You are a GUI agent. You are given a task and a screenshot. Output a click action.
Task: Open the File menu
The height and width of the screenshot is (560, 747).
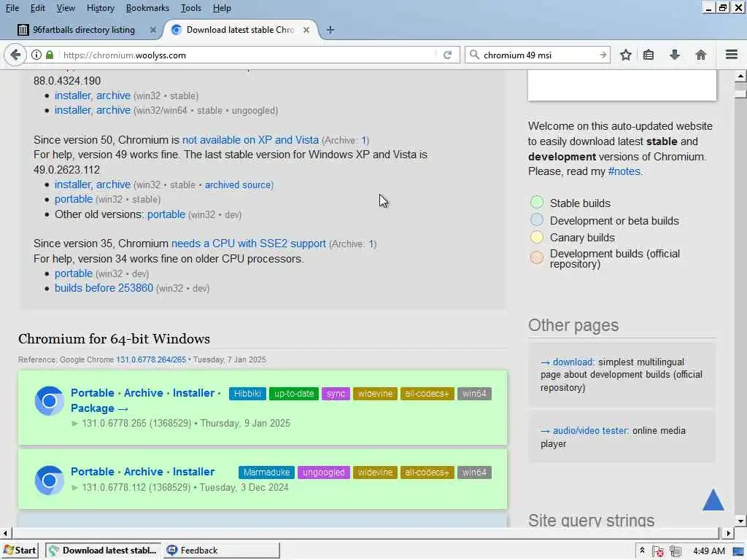pos(12,8)
